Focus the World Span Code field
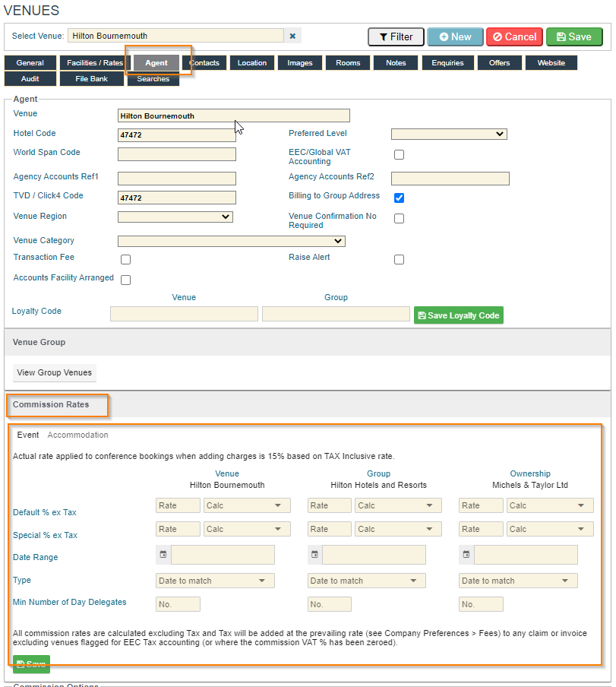616x687 pixels. pos(177,154)
